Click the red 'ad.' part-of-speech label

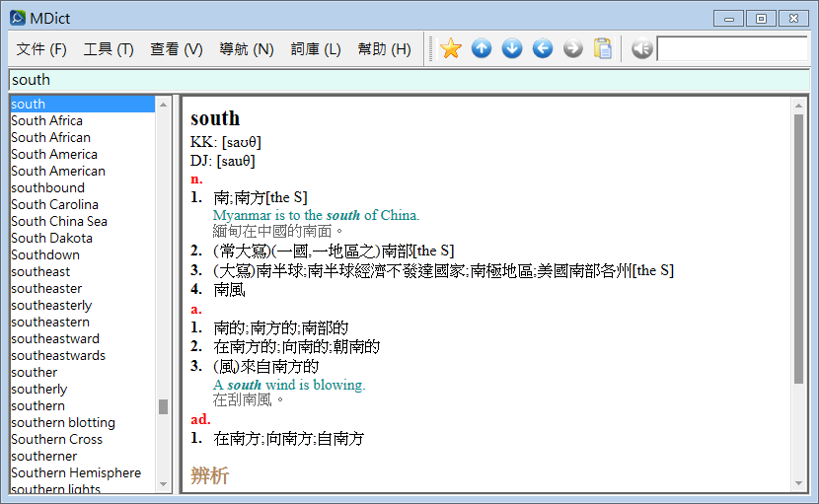pos(200,419)
